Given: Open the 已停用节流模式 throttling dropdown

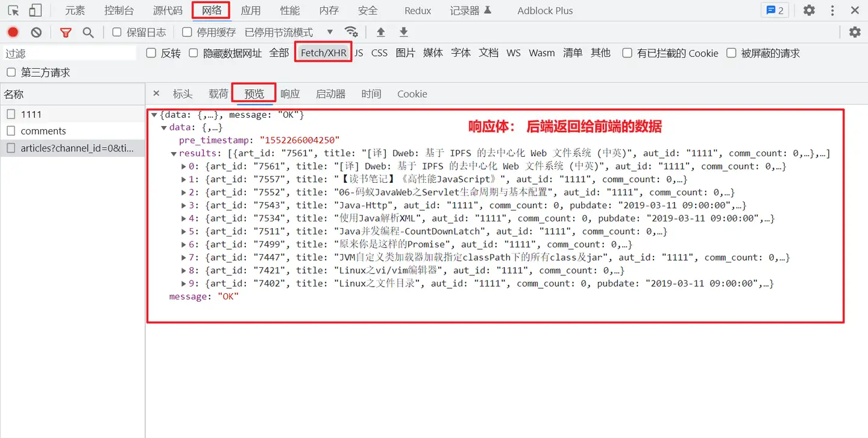Looking at the screenshot, I should [x=289, y=32].
